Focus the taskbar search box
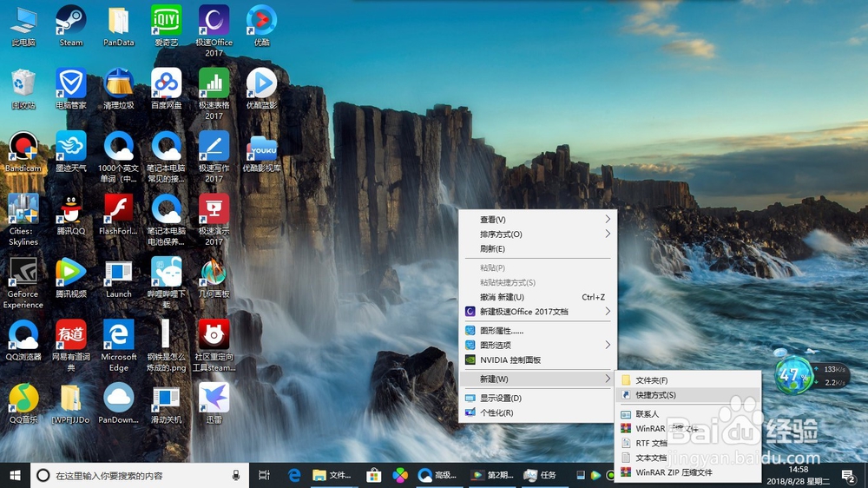This screenshot has height=488, width=868. pos(140,475)
